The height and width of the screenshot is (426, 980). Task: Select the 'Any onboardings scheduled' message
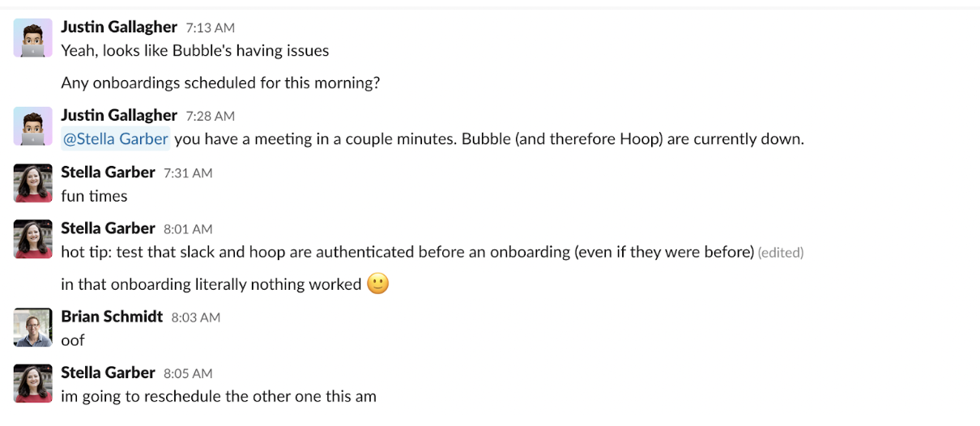tap(221, 83)
